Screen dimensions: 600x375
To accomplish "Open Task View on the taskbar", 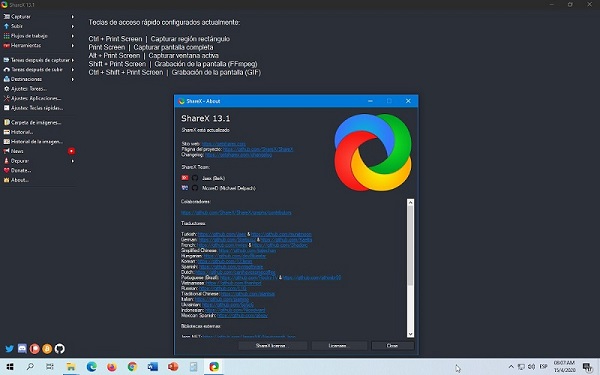I will click(50, 367).
